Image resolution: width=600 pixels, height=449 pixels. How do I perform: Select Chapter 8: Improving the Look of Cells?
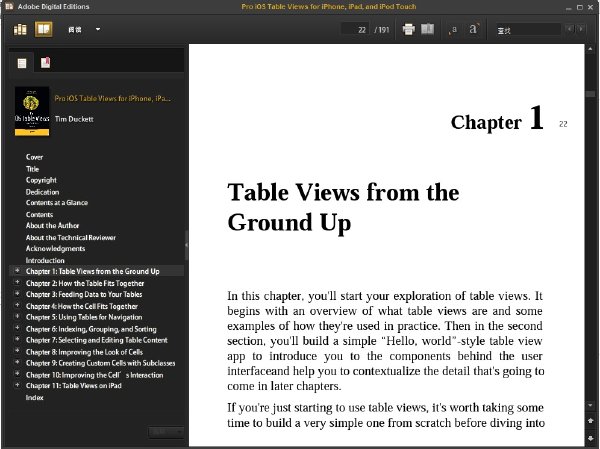click(x=84, y=352)
